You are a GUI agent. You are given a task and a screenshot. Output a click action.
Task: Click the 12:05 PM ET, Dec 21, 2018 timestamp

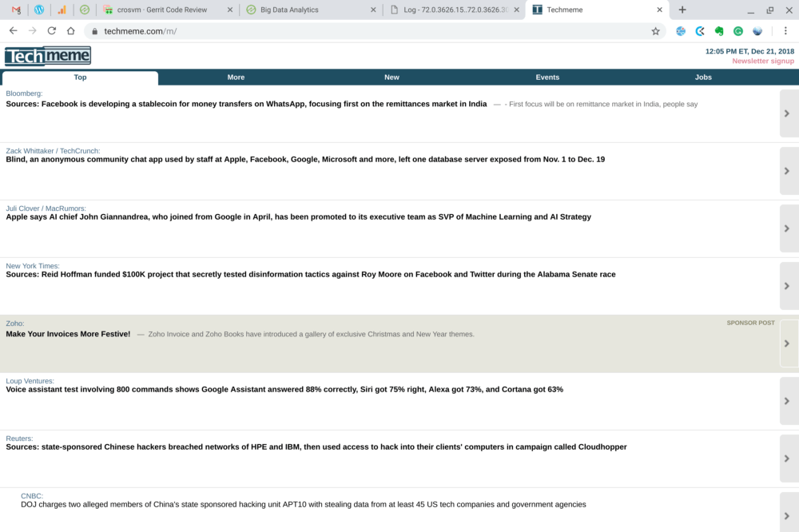749,51
